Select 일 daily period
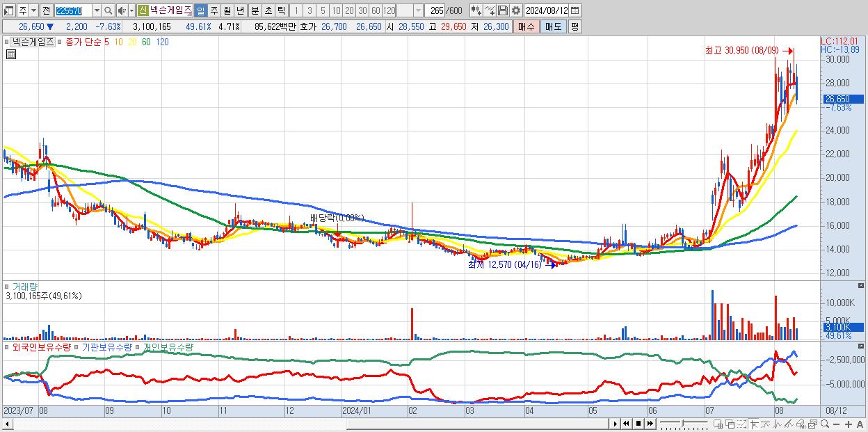The height and width of the screenshot is (432, 868). 200,10
